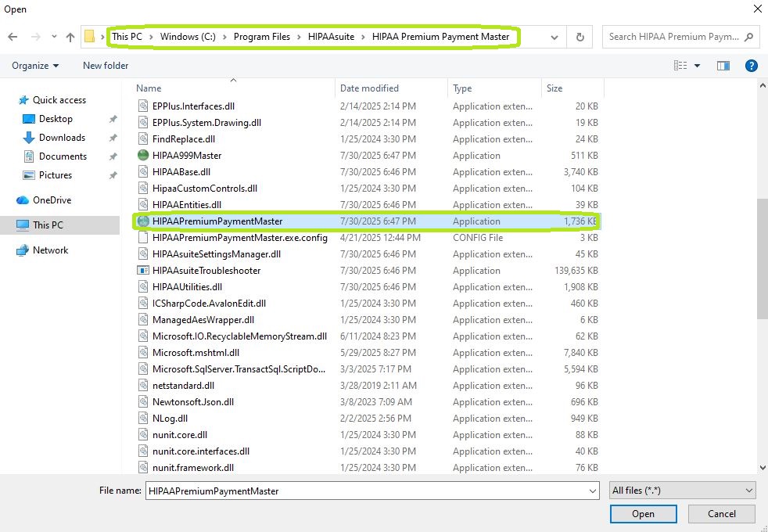Go up one folder level arrow
768x532 pixels.
(x=70, y=37)
